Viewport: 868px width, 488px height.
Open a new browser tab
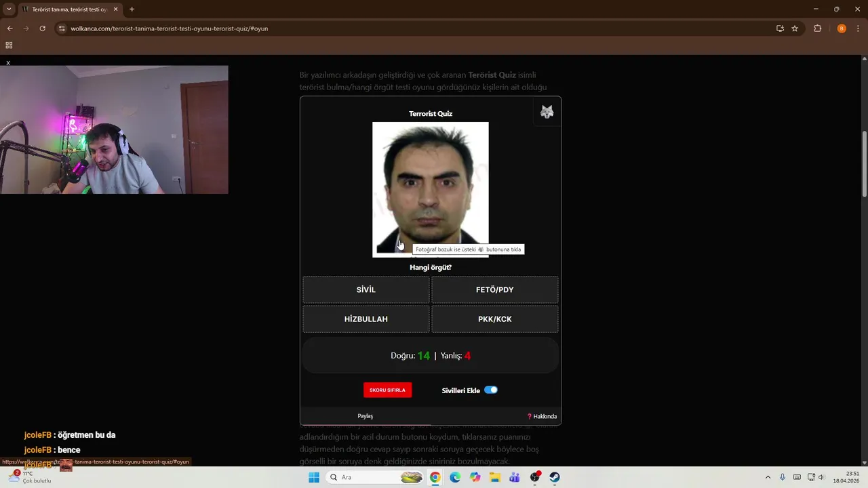coord(132,9)
